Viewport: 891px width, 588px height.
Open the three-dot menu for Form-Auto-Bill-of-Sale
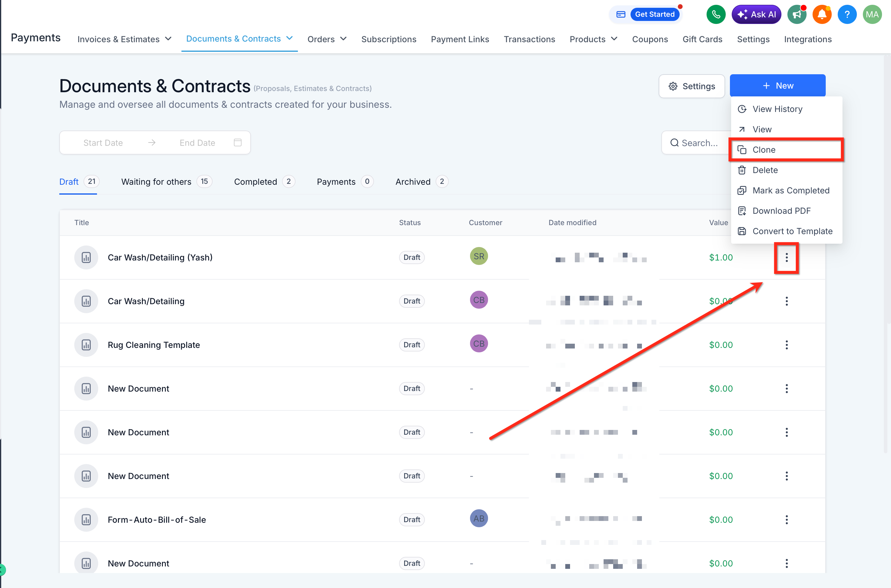pos(787,519)
